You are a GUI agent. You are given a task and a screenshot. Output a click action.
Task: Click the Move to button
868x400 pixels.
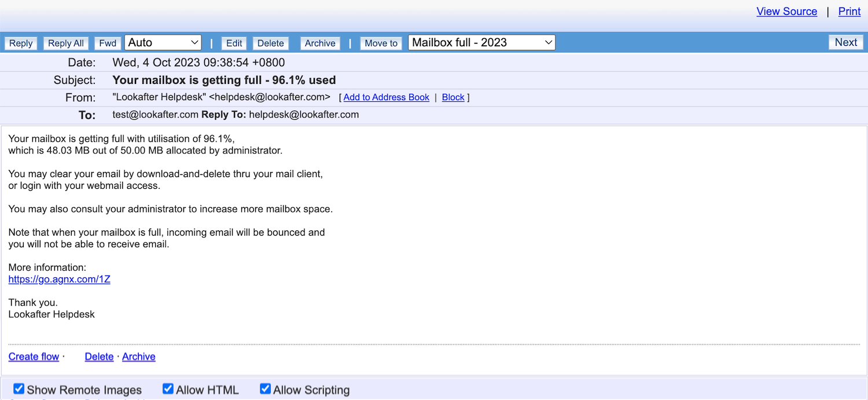(x=381, y=43)
